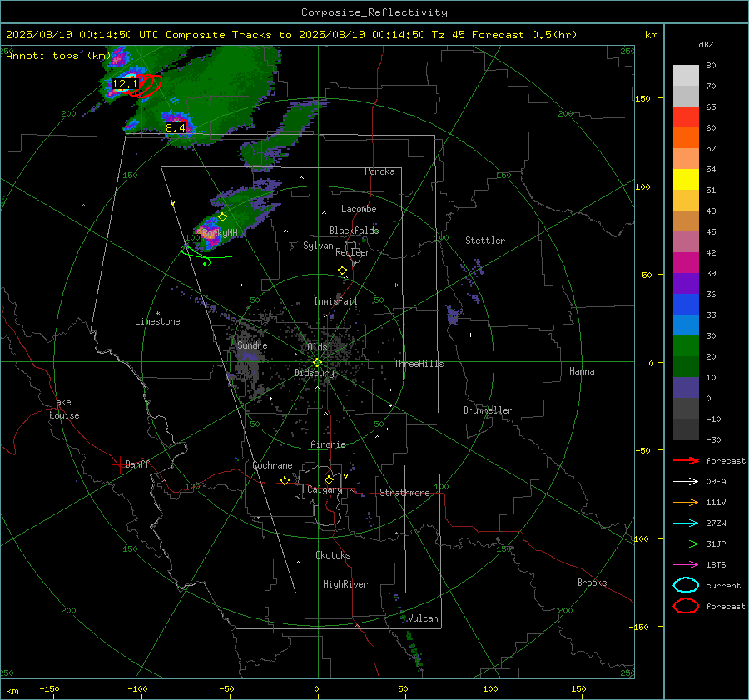Select the 8.4 storm top annotation
The height and width of the screenshot is (700, 749).
coord(176,127)
